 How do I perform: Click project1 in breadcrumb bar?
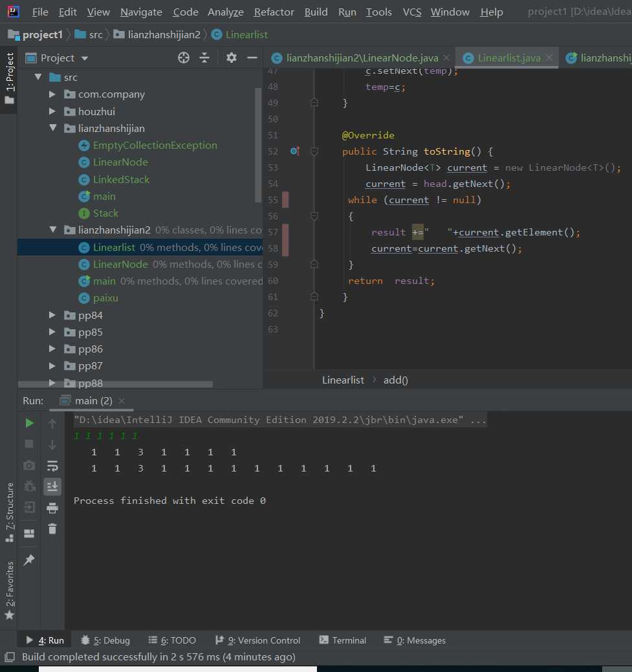[x=42, y=35]
